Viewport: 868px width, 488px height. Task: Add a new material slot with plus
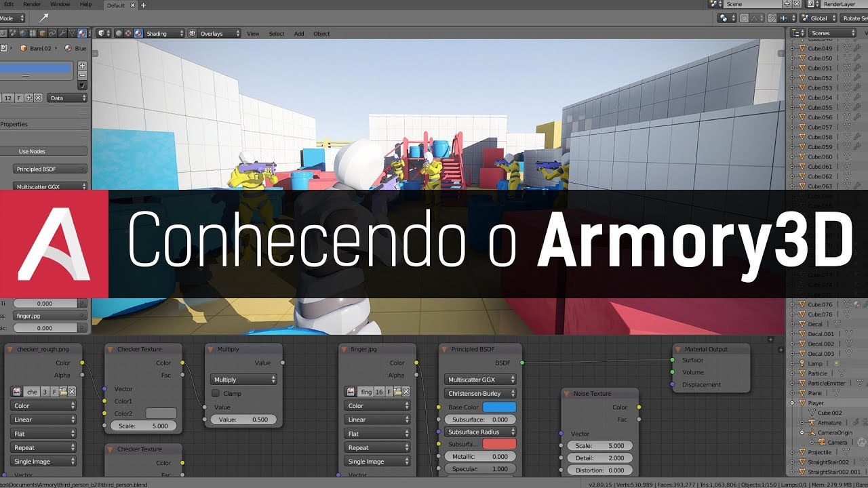click(x=82, y=66)
